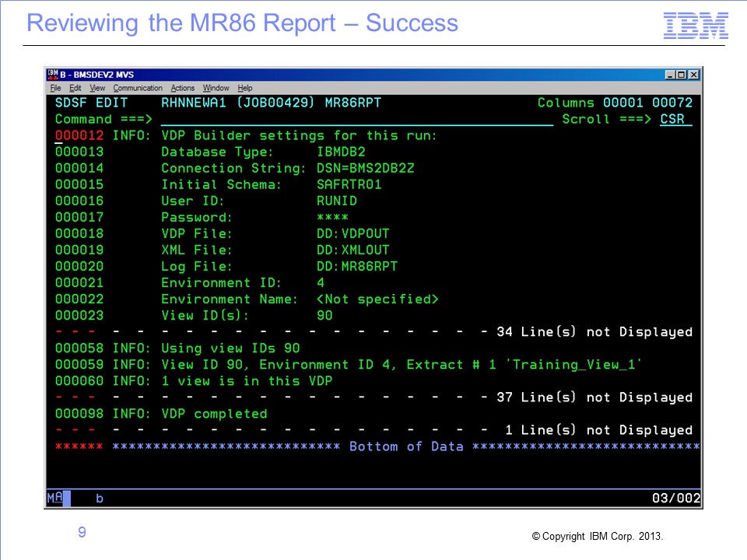Click the '1 Line(s) not Displayed' message
Screen dimensions: 747x560
598,430
